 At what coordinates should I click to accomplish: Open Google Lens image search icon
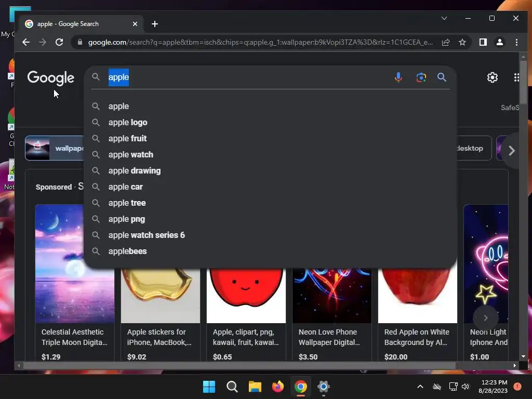click(x=421, y=77)
